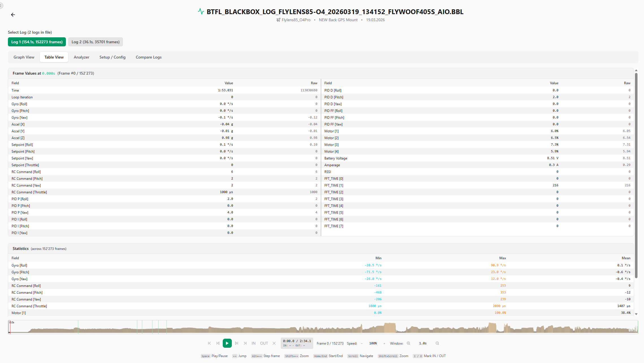Step one frame forward
This screenshot has height=363, width=644.
click(236, 343)
